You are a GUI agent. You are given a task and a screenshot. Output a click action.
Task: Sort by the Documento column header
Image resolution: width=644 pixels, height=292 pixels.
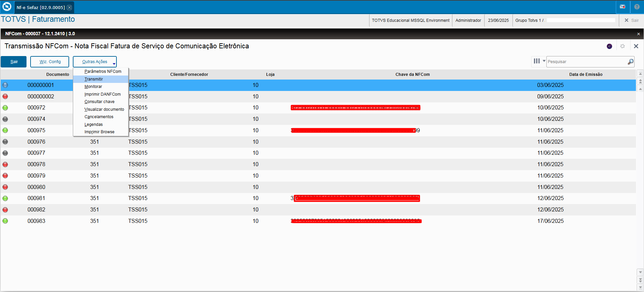click(58, 75)
